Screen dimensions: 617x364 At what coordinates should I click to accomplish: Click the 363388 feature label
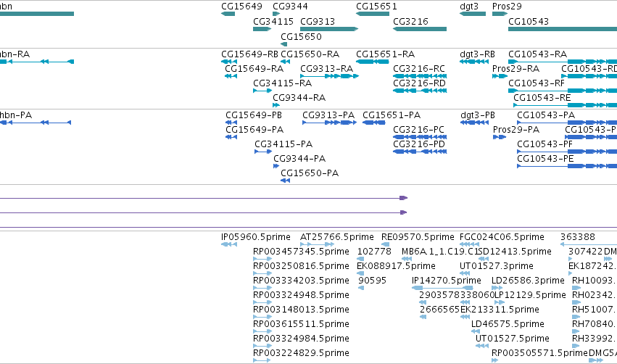tap(578, 237)
